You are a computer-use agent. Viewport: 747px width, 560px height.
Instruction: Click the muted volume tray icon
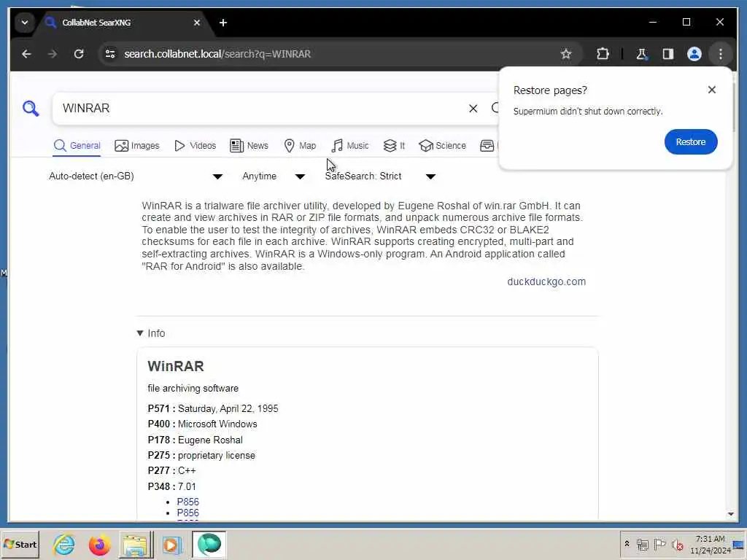click(677, 544)
